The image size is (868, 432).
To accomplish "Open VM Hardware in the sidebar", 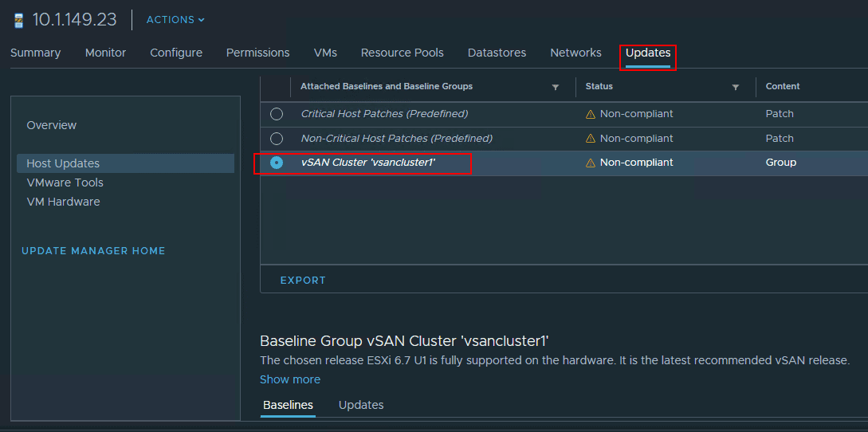I will (x=63, y=202).
